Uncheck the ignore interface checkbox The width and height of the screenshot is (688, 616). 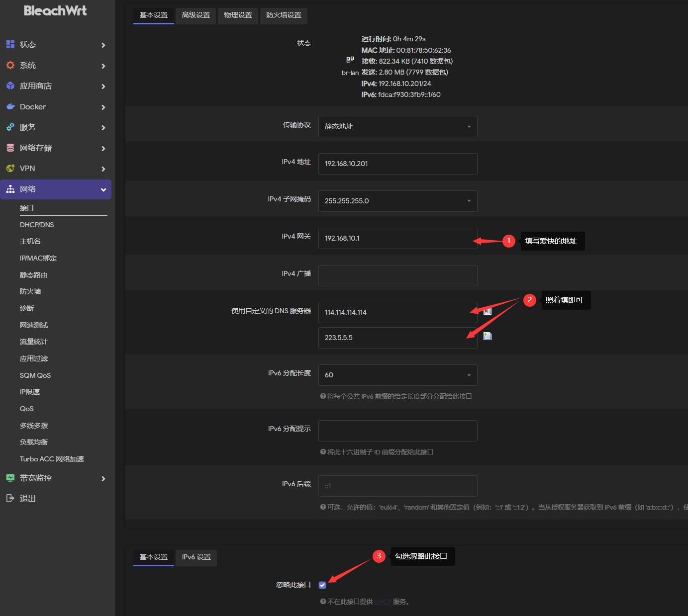(x=322, y=585)
